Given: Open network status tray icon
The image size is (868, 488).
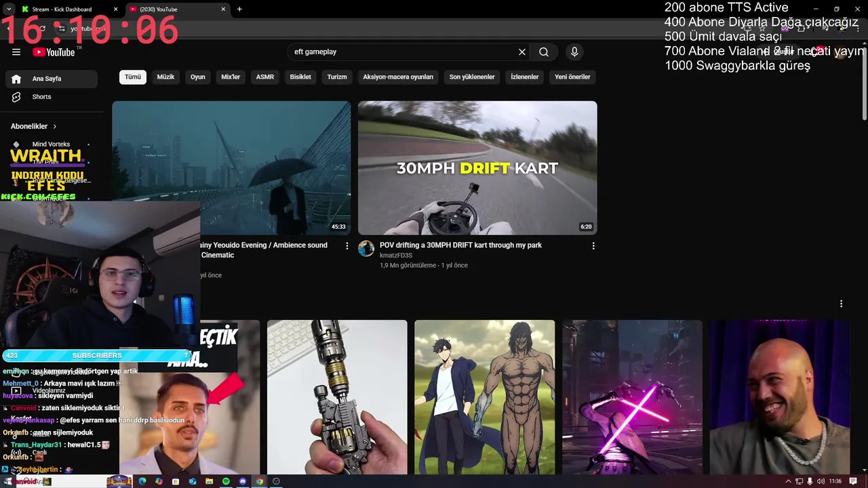Looking at the screenshot, I should tap(800, 481).
